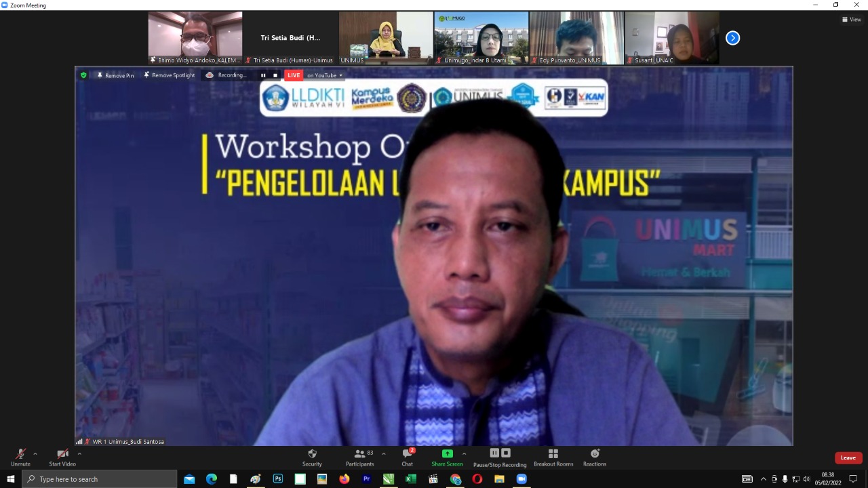Open Breakout Rooms

point(553,457)
